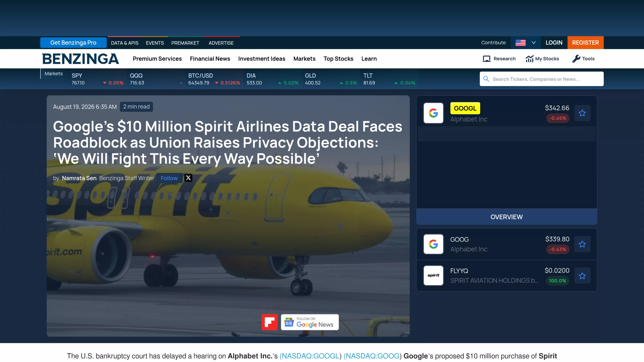Image resolution: width=644 pixels, height=362 pixels.
Task: Click NASDAQ:GOOG link in article
Action: point(372,356)
